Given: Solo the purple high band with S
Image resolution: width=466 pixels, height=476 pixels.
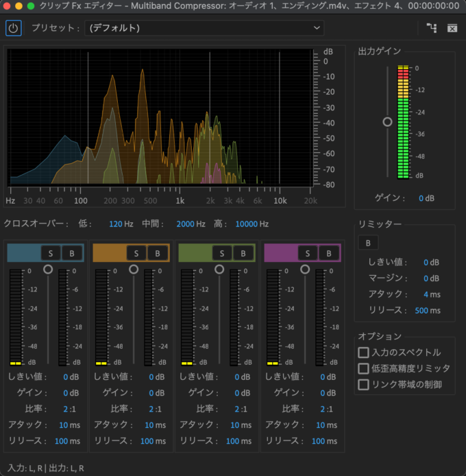Looking at the screenshot, I should click(x=307, y=253).
